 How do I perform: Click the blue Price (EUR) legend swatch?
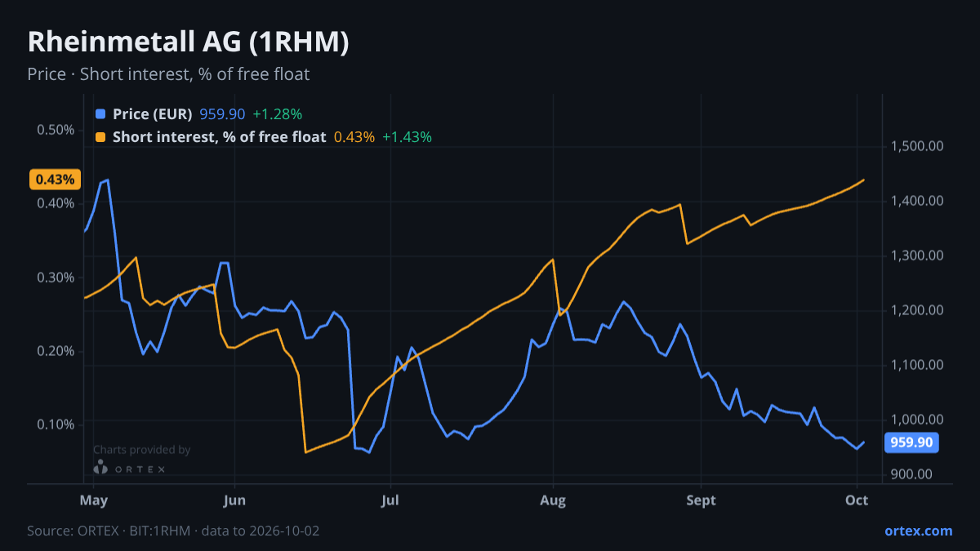[x=100, y=114]
